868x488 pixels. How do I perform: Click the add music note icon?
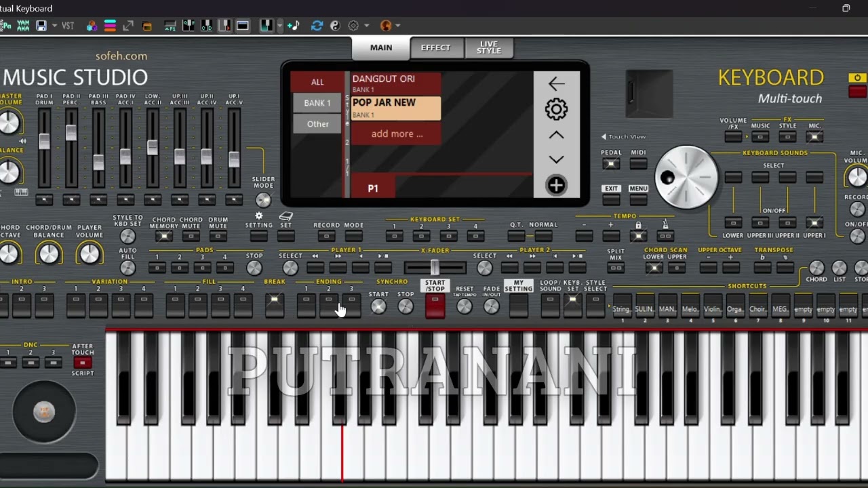pyautogui.click(x=294, y=26)
